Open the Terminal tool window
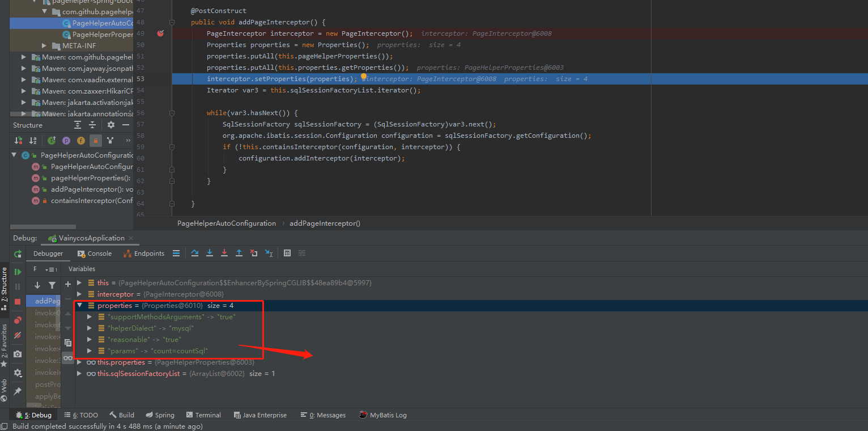 [x=204, y=415]
